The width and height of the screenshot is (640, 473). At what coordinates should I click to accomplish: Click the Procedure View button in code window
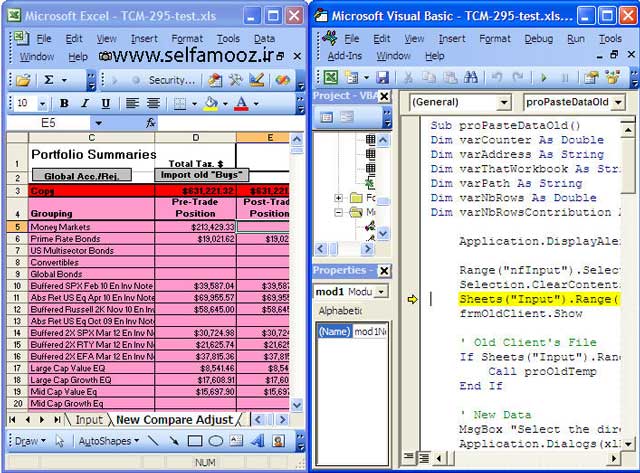(408, 457)
